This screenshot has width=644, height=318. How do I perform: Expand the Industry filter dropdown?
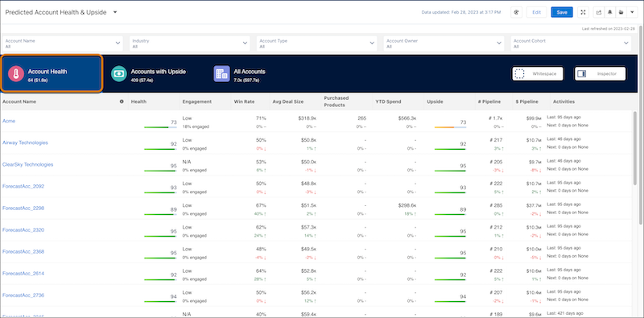[x=190, y=43]
